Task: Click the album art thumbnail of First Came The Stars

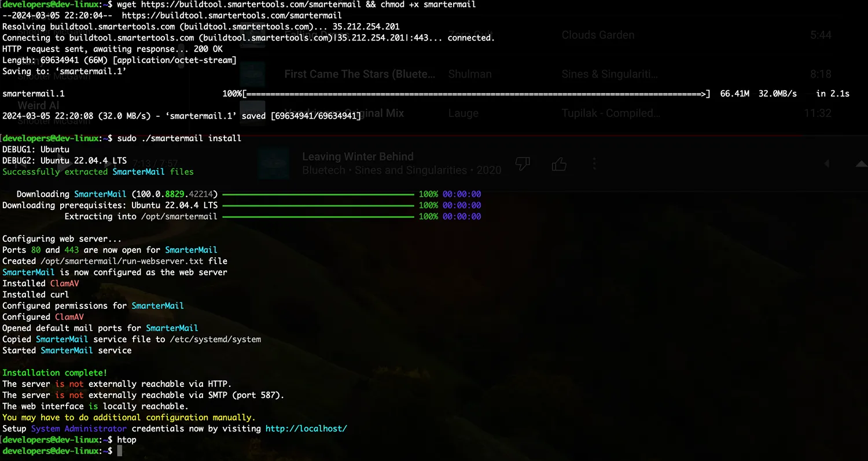Action: click(x=252, y=74)
